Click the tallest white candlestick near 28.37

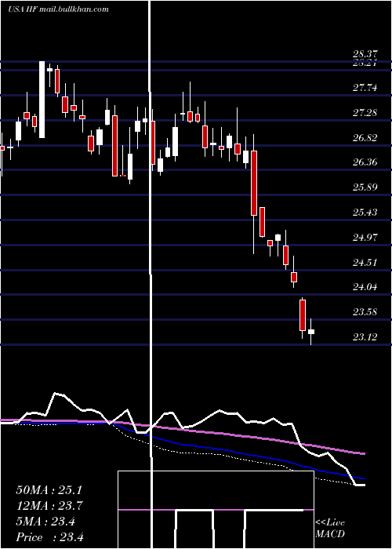(42, 100)
